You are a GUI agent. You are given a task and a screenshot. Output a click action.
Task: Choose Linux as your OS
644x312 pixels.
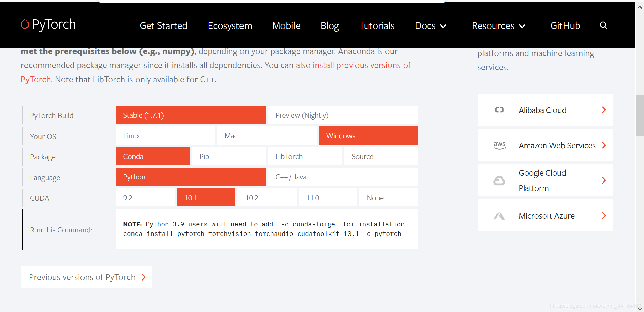pyautogui.click(x=165, y=136)
